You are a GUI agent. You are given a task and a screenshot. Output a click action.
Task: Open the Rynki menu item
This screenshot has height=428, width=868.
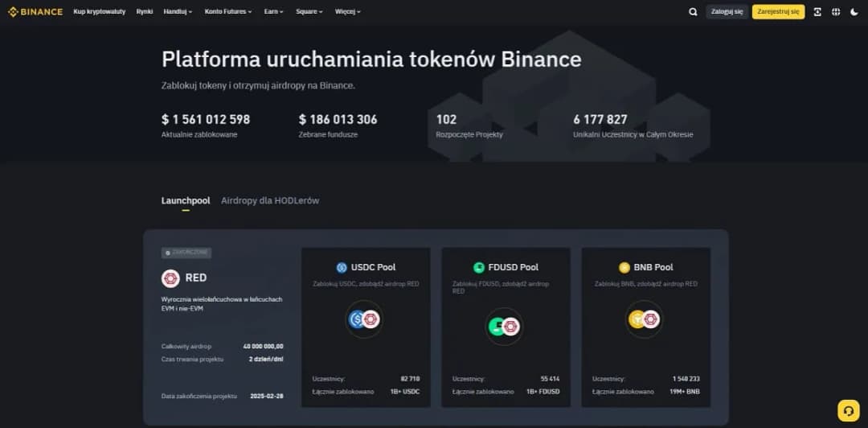[x=145, y=12]
